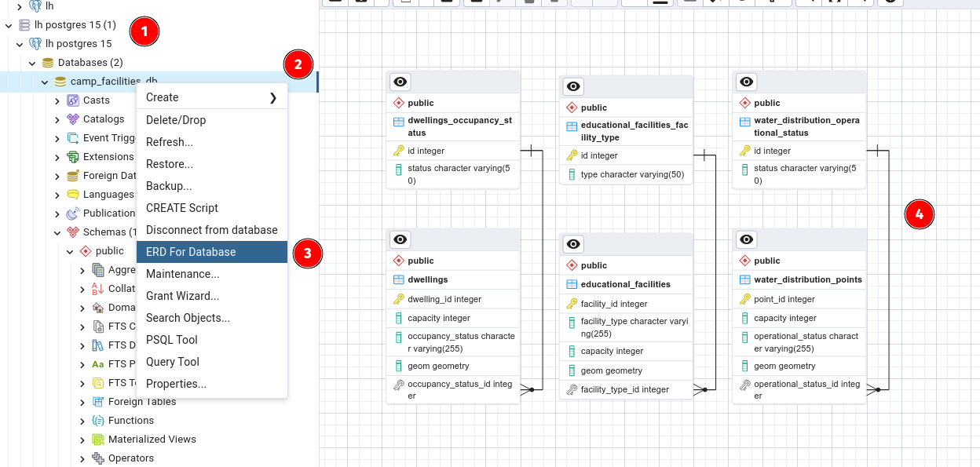Click the Casts node icon
The image size is (980, 467).
[73, 100]
